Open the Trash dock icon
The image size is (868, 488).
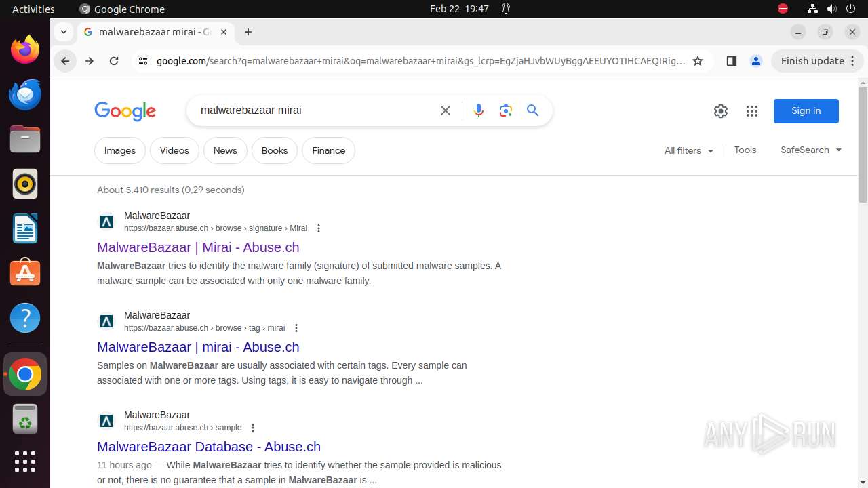(x=25, y=420)
